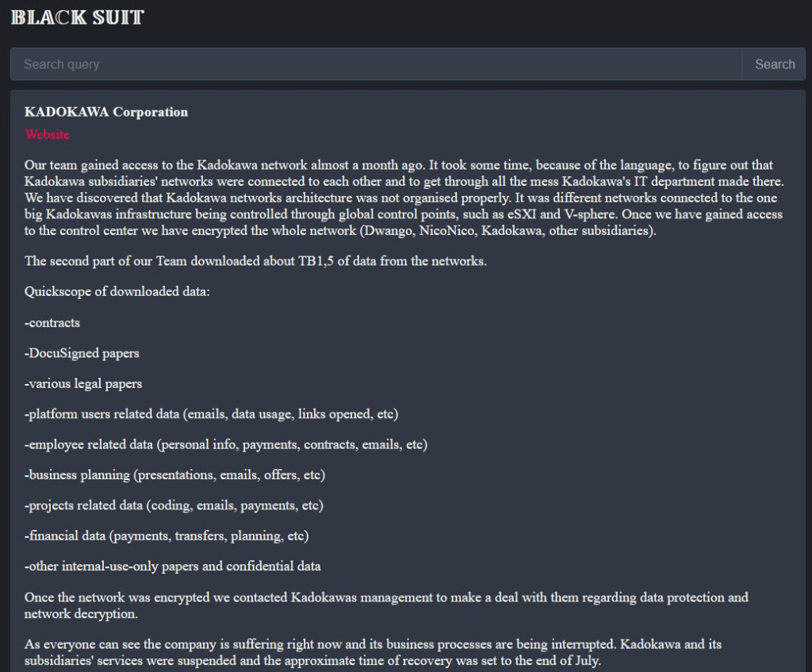Viewport: 812px width, 672px height.
Task: Click the paragraph starting "As everyone can see"
Action: [373, 651]
